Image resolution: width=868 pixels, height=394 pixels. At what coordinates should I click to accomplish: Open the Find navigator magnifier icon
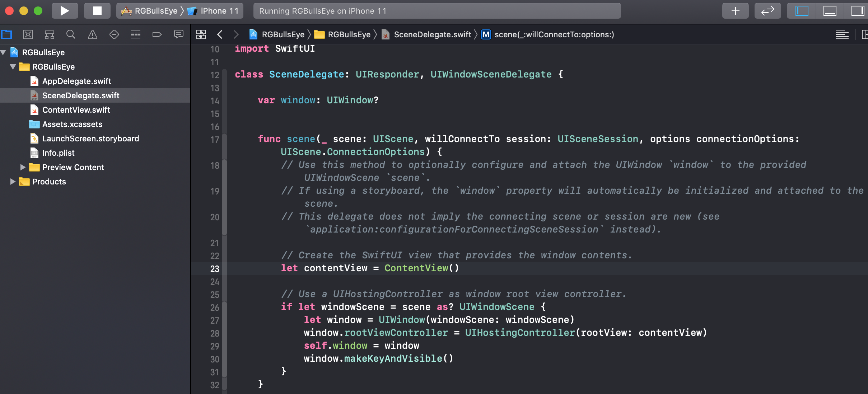pyautogui.click(x=71, y=34)
